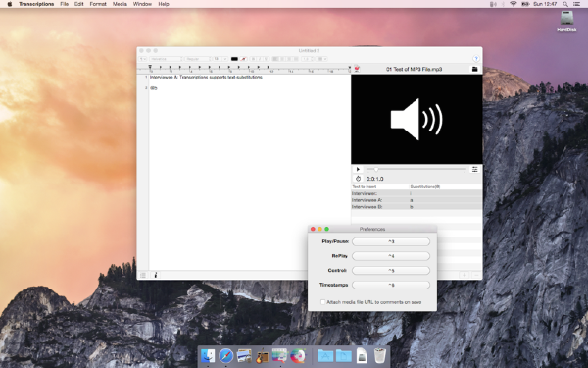Open the Window menu
This screenshot has height=368, width=588.
pos(142,4)
